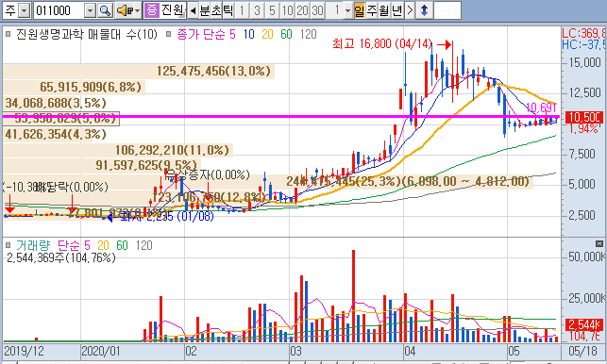
Task: Click the speaker alert icon
Action: click(x=126, y=10)
